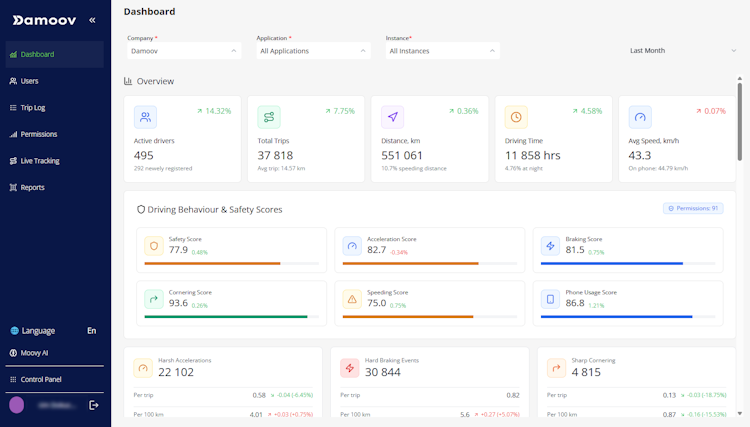Click the Active drivers value 495
The width and height of the screenshot is (750, 427).
143,155
